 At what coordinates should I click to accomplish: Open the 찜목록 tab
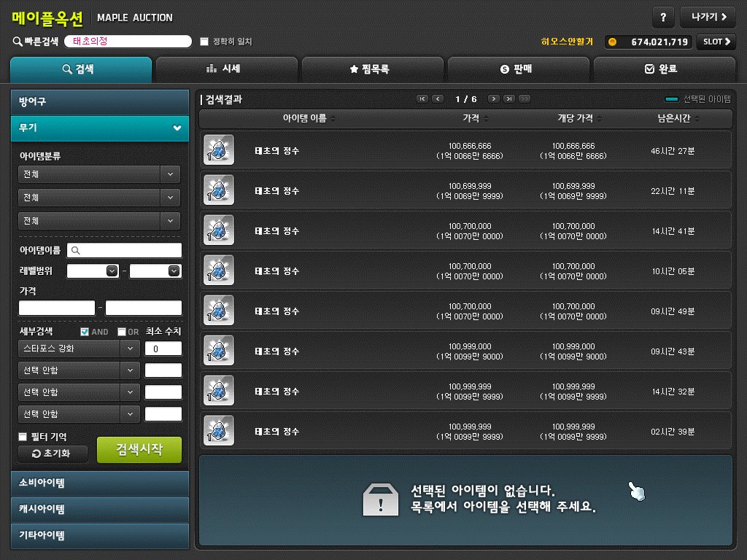tap(373, 69)
